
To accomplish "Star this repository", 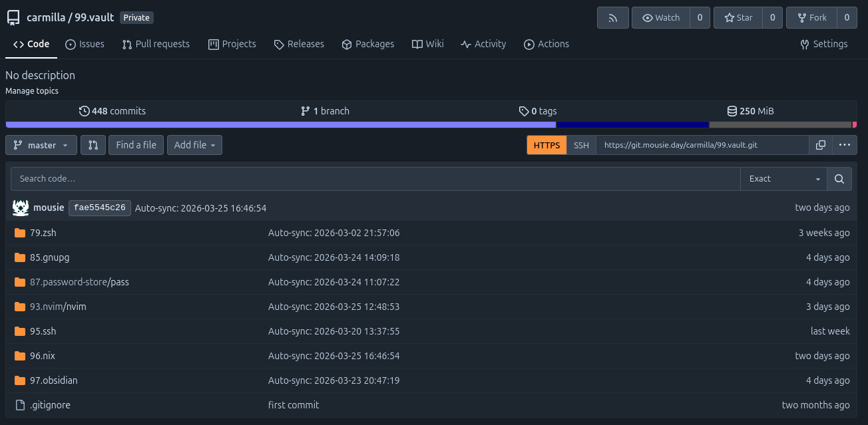I will pyautogui.click(x=738, y=18).
